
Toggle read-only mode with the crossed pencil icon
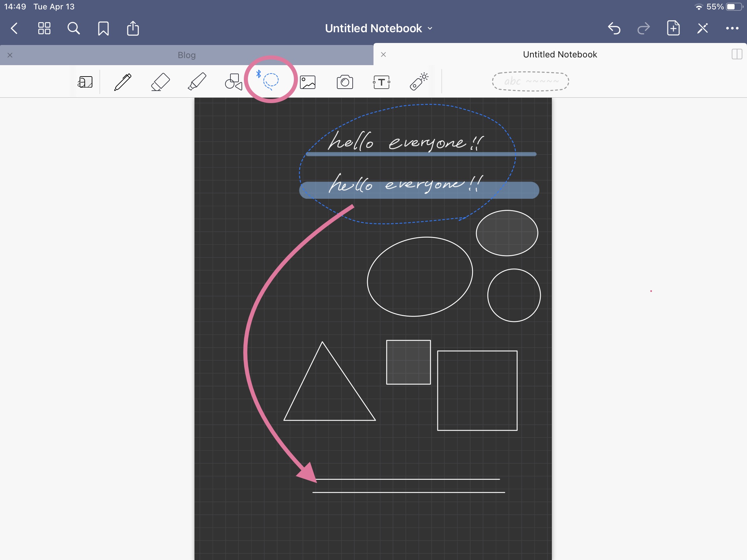(x=702, y=28)
